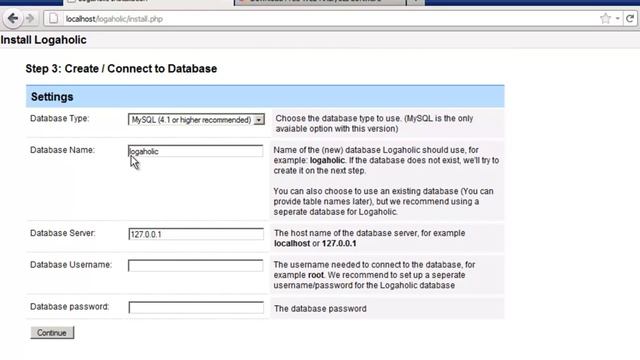640x360 pixels.
Task: Click bold 'localhost' in server description
Action: tap(292, 244)
